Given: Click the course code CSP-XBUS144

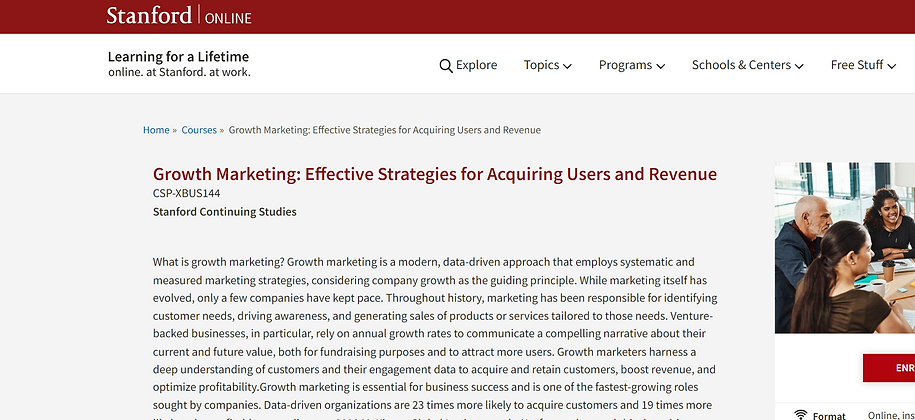Looking at the screenshot, I should click(x=187, y=193).
